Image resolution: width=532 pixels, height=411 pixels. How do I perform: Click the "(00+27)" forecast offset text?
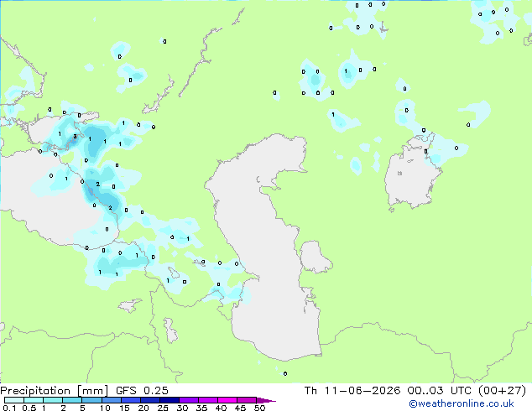[503, 391]
